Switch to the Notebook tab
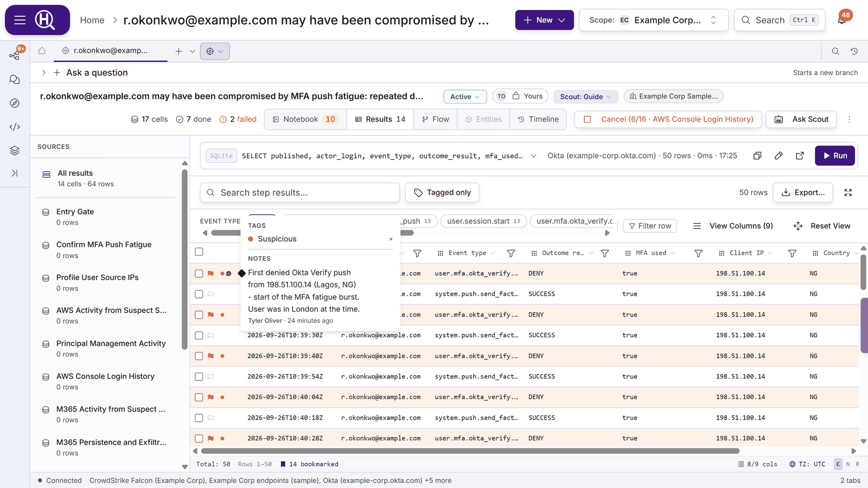This screenshot has width=868, height=488. tap(305, 119)
